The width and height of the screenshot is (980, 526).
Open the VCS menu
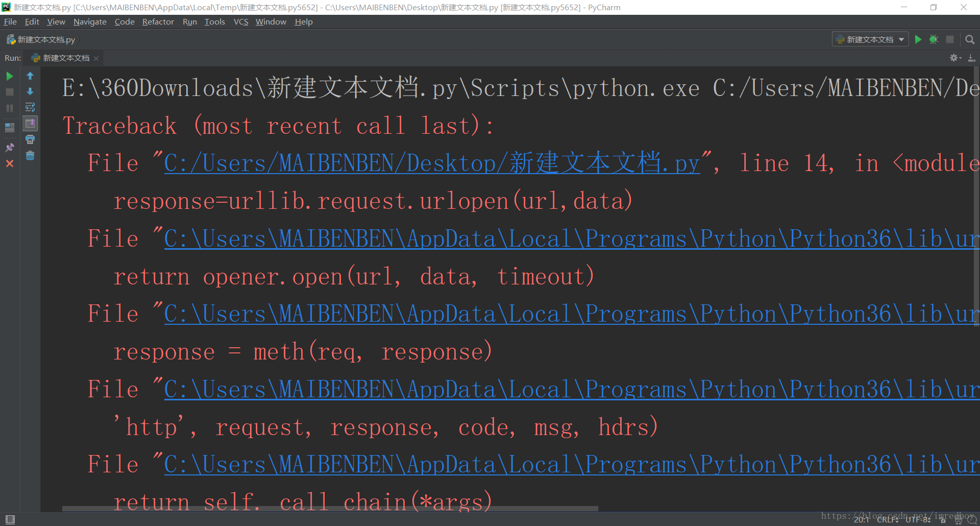click(241, 21)
